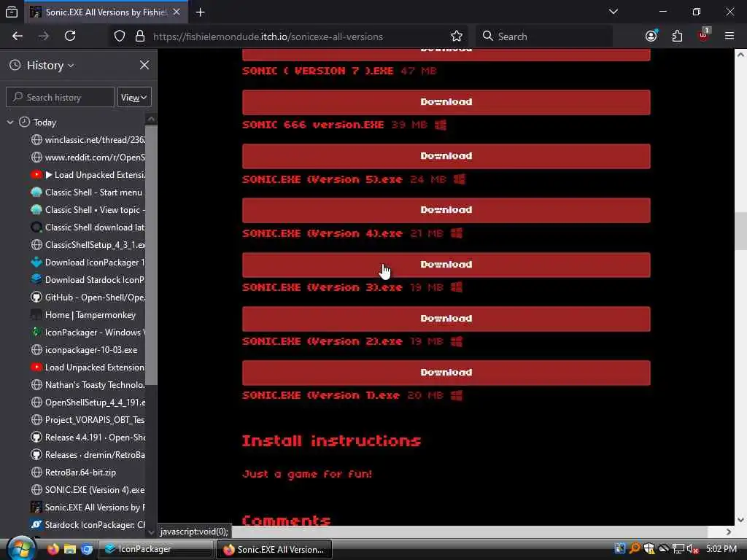Open the Windows Start orb
This screenshot has width=747, height=560.
[21, 548]
